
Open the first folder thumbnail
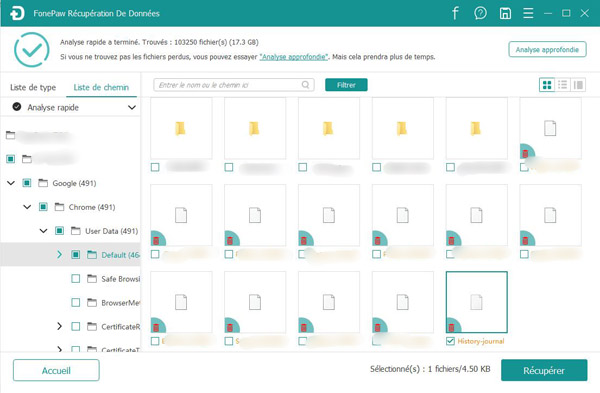pos(181,128)
